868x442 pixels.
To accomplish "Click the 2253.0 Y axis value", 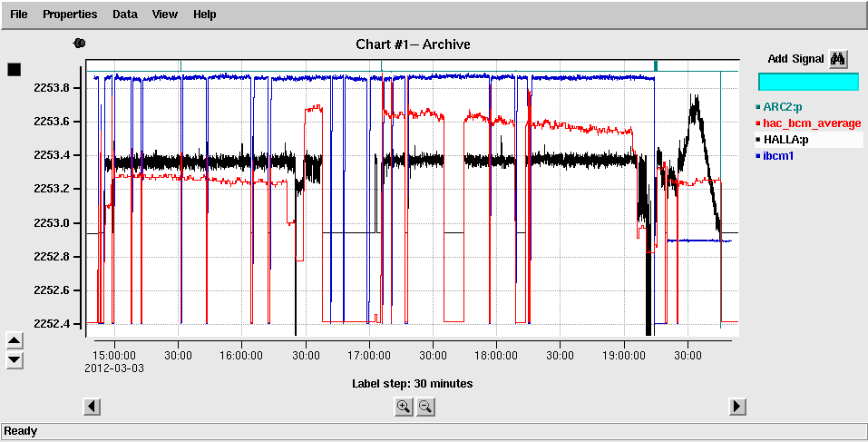I will [x=51, y=222].
